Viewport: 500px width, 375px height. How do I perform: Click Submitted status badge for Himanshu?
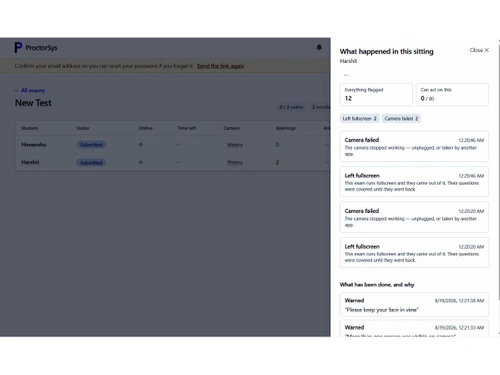[x=91, y=145]
